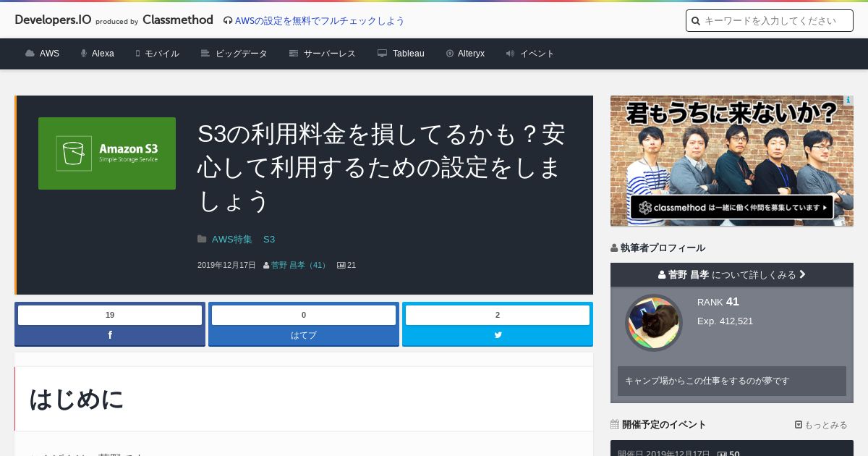Focus the keyword search field

click(770, 21)
